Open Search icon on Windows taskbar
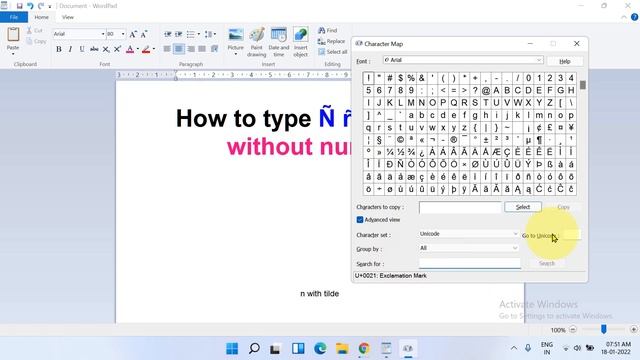Screen dimensions: 640x360 click(x=254, y=348)
